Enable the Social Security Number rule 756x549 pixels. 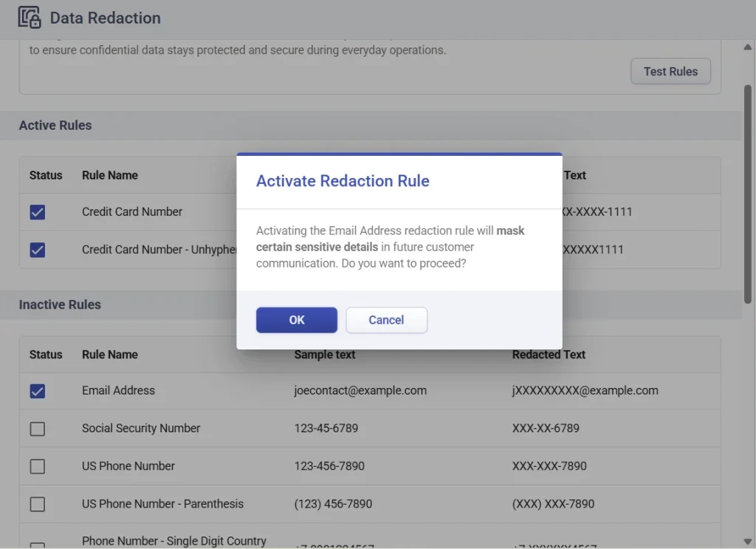[x=38, y=429]
